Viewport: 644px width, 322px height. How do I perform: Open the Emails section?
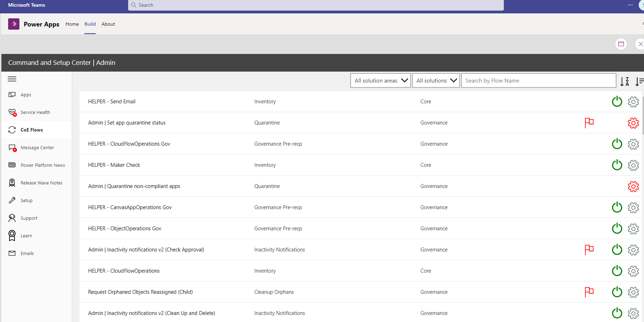pyautogui.click(x=27, y=253)
